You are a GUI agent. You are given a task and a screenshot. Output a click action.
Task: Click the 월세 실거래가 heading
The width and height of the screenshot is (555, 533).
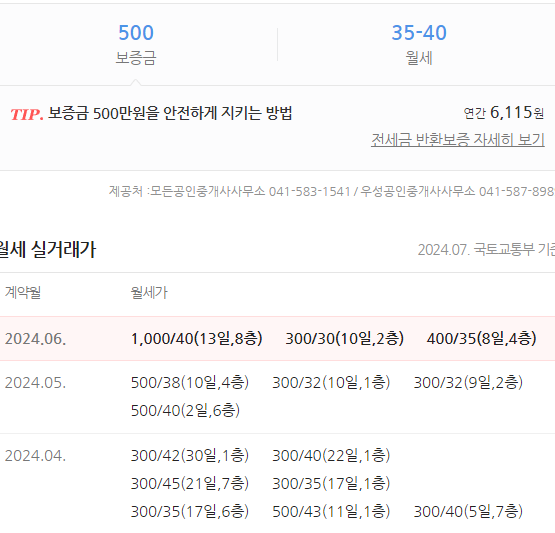48,249
